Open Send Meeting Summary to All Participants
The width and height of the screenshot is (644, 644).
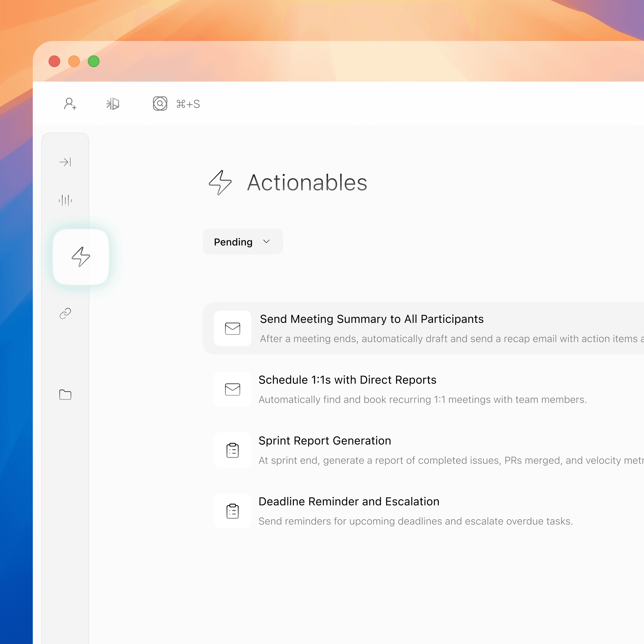click(x=371, y=319)
